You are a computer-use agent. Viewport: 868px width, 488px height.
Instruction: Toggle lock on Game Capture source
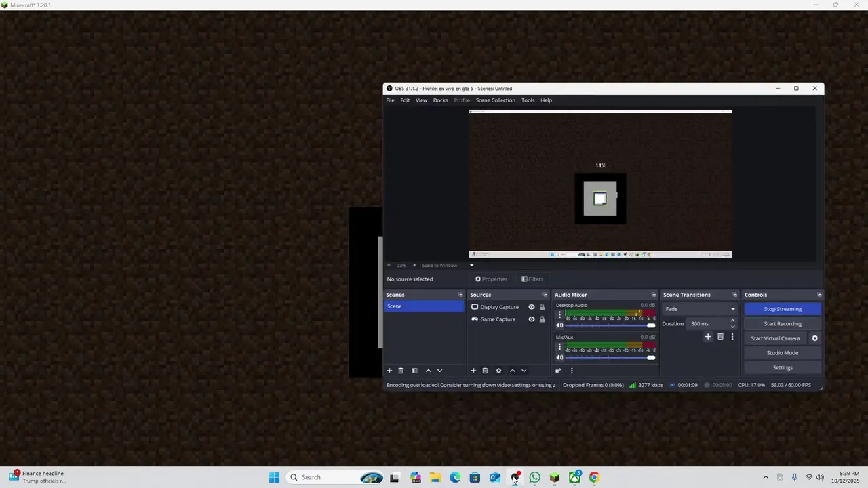[542, 319]
